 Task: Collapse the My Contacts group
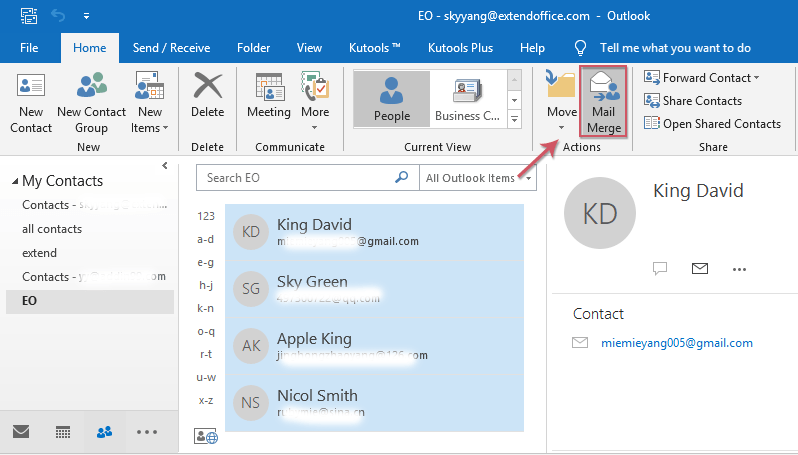[x=15, y=181]
